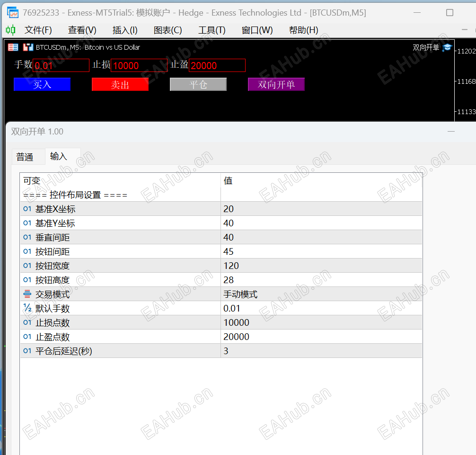This screenshot has height=455, width=476.
Task: Click the chart window icon next to BTCUSDm title
Action: coord(27,47)
